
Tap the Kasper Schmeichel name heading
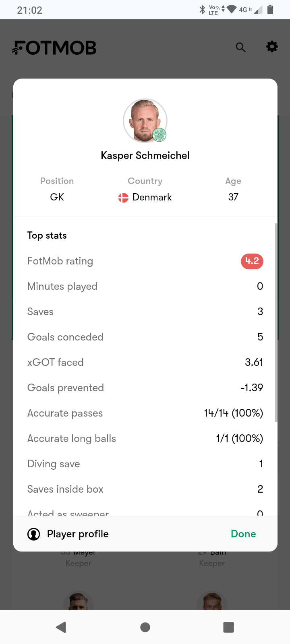[x=145, y=156]
